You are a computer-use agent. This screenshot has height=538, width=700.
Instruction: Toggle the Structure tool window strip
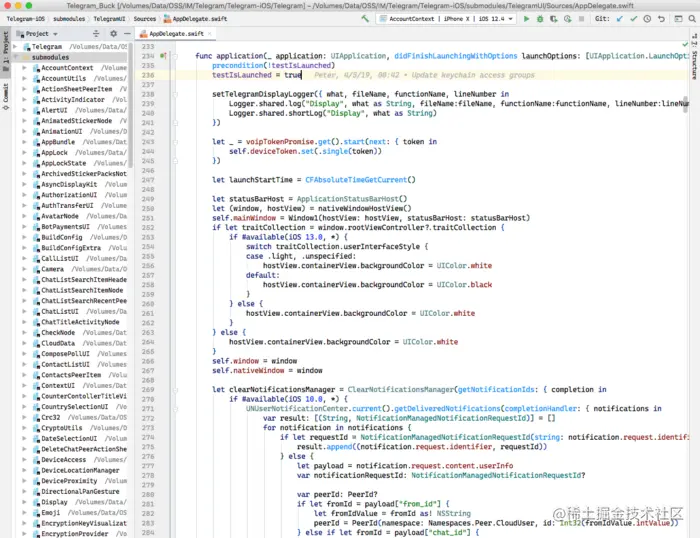point(695,56)
